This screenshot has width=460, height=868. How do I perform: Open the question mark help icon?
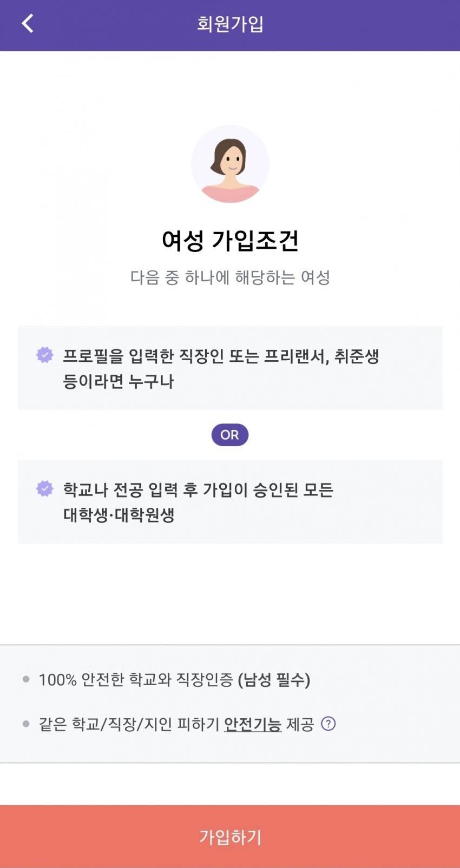click(x=328, y=724)
